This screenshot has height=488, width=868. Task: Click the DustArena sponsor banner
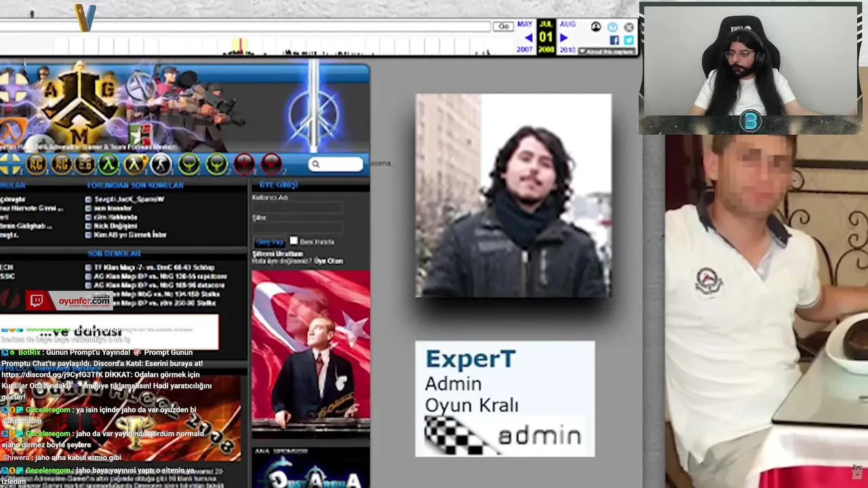point(311,472)
